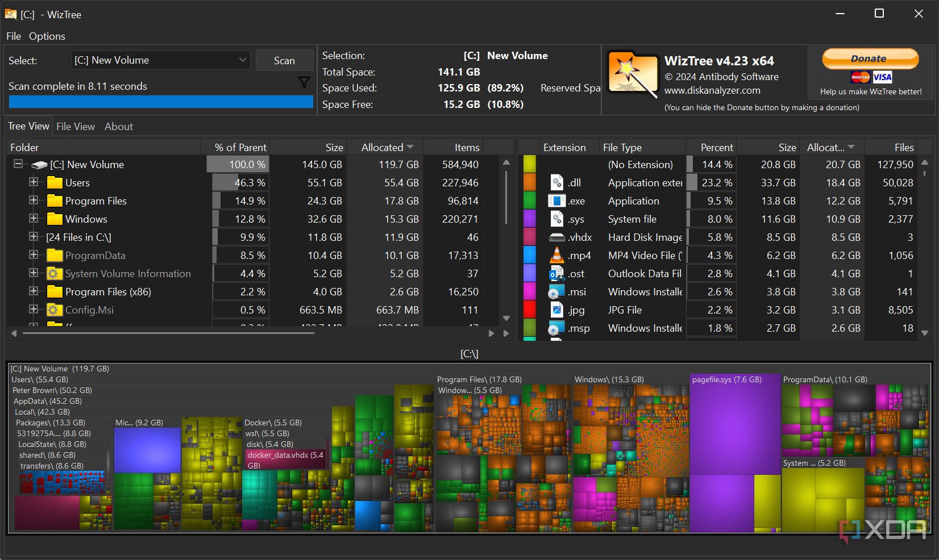939x560 pixels.
Task: Click the .jpg image file icon
Action: point(557,310)
